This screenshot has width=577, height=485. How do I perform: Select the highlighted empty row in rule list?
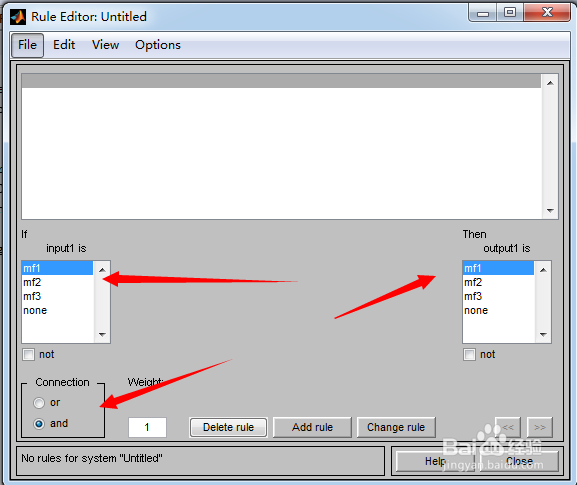282,81
